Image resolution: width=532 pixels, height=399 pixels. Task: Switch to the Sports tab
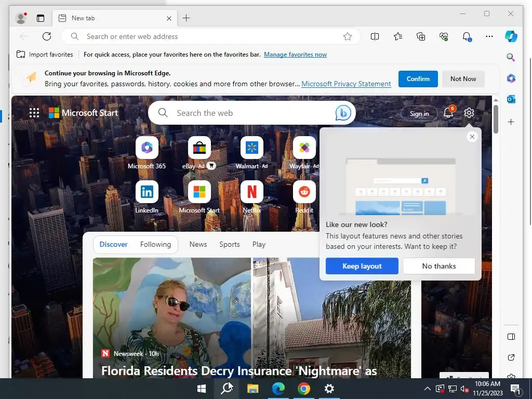click(x=229, y=244)
